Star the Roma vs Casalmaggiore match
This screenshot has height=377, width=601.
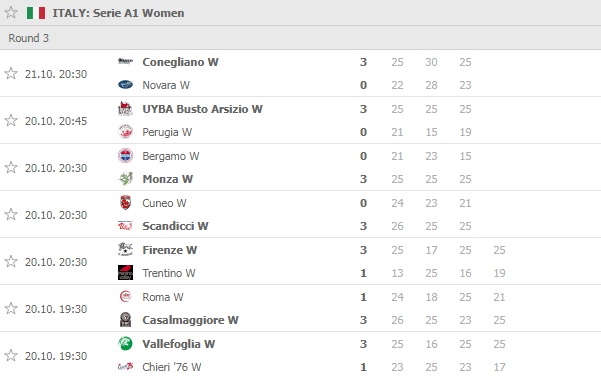(x=11, y=308)
